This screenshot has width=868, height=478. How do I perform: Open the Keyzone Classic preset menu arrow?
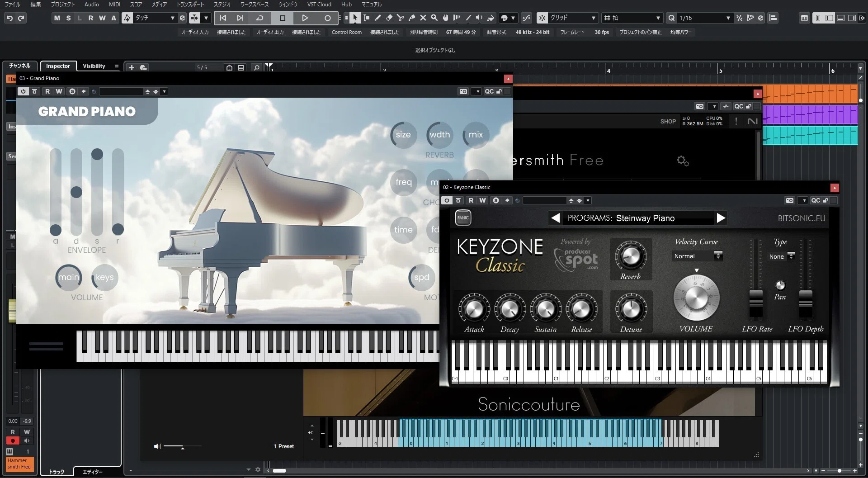click(x=588, y=200)
